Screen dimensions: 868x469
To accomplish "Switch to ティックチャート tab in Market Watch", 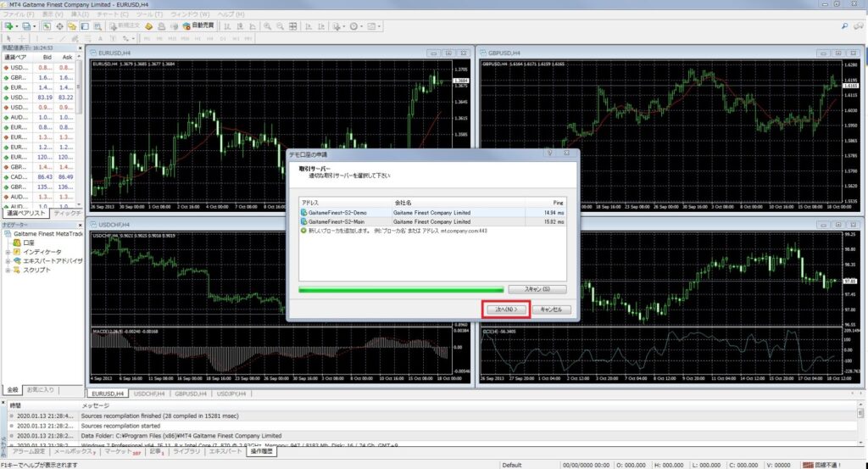I will click(67, 213).
